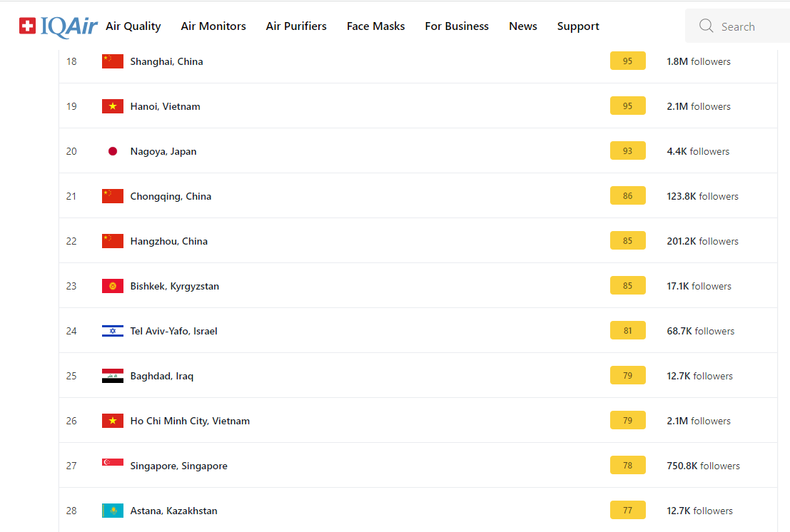Open the Hanoi, Vietnam city link

(x=165, y=106)
